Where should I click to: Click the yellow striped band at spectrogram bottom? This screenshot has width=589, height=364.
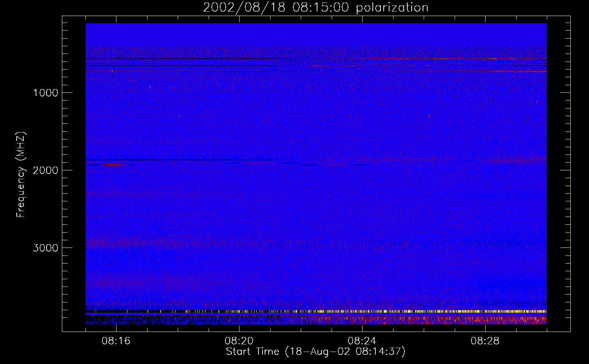coord(316,312)
